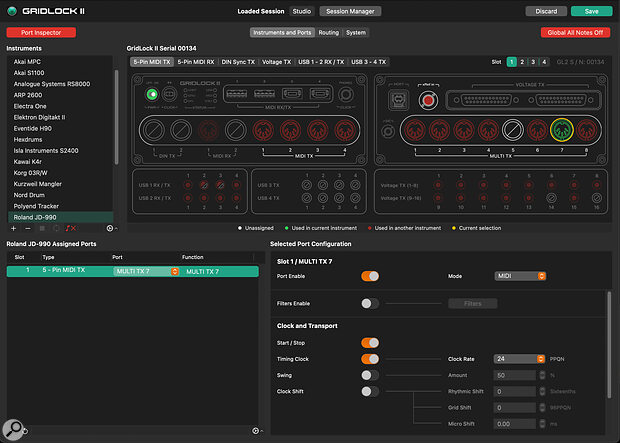The height and width of the screenshot is (443, 620).
Task: Open the Clock Rate 24 dropdown
Action: 519,359
